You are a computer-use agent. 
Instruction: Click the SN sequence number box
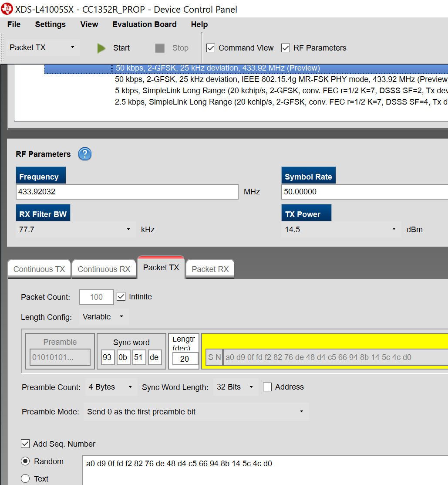click(x=215, y=357)
